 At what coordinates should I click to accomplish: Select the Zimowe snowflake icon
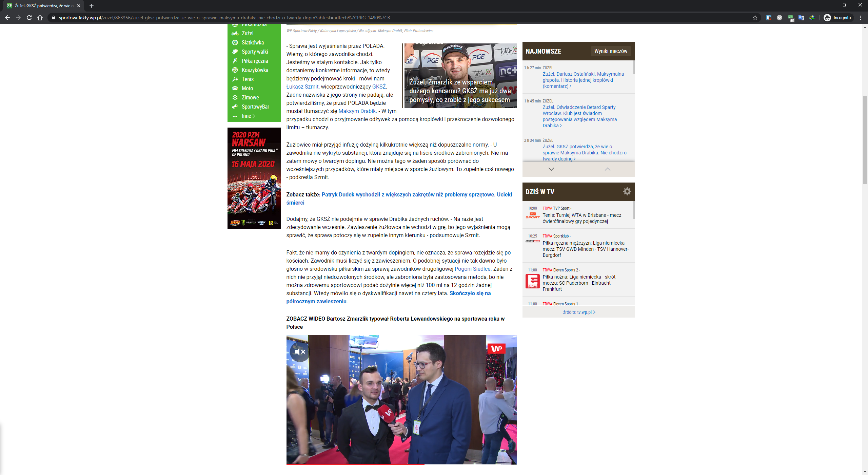[236, 97]
